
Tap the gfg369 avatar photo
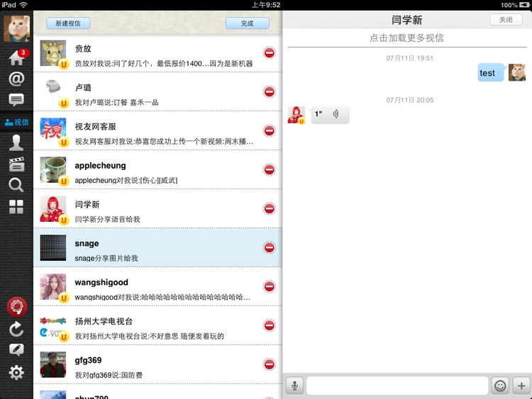53,365
